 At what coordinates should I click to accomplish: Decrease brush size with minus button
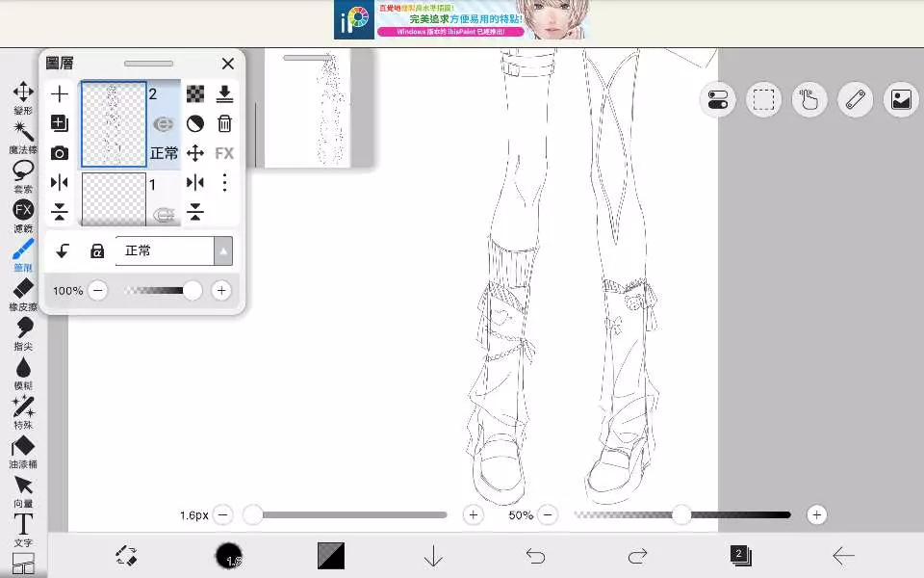[223, 515]
